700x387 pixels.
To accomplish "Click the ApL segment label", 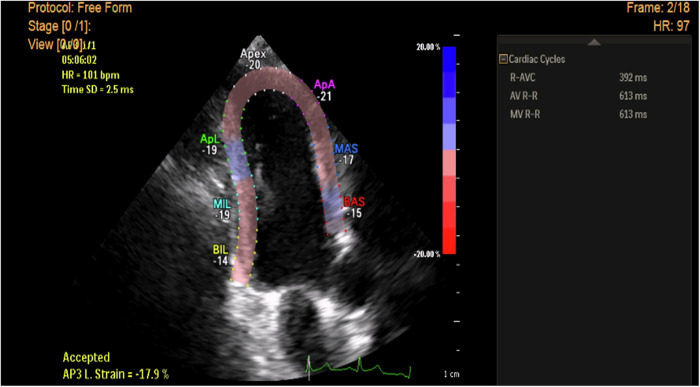I will coord(209,140).
